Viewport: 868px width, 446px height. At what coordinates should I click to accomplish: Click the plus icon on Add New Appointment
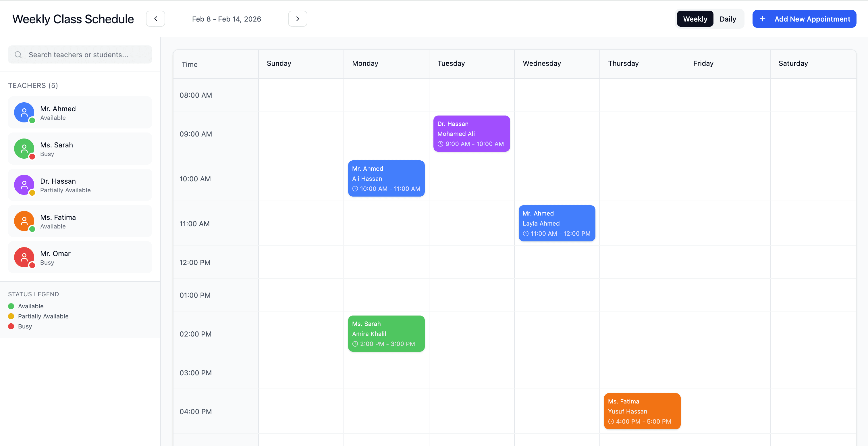(x=763, y=19)
